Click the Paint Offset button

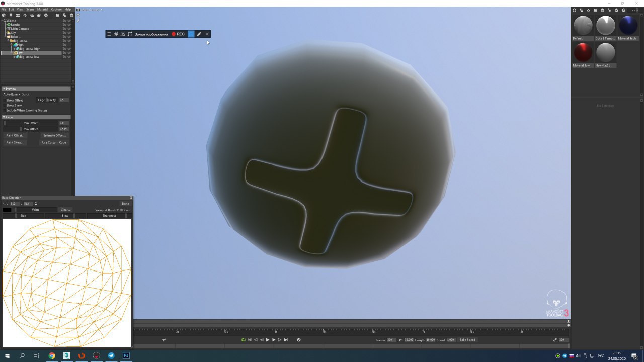click(15, 135)
